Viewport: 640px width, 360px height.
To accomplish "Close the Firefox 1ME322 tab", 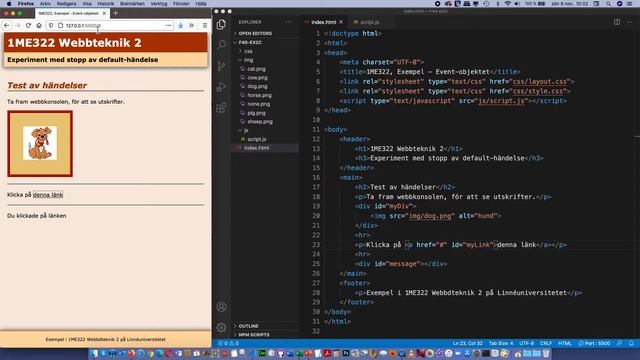I will [104, 13].
